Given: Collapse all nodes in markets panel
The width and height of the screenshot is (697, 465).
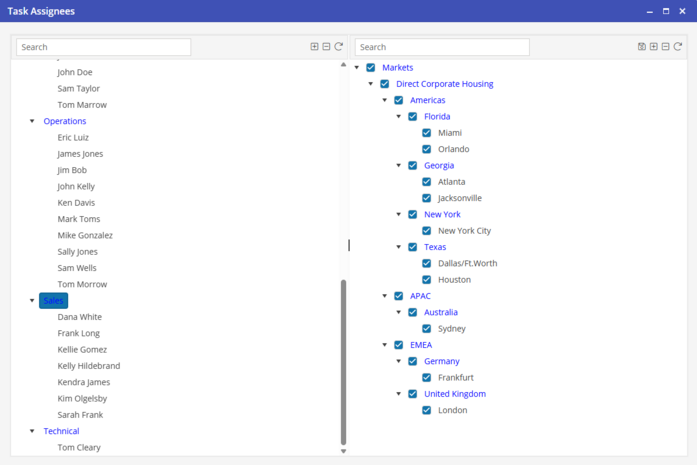Looking at the screenshot, I should [666, 47].
